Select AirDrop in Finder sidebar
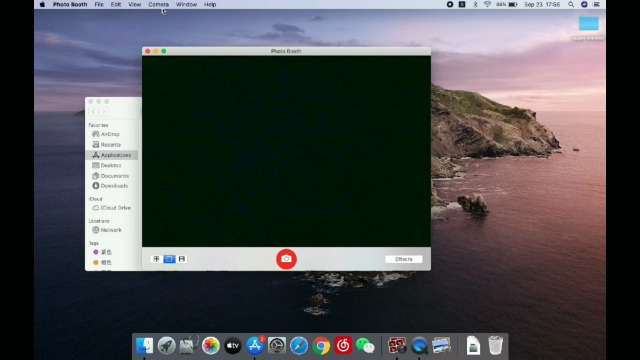Image resolution: width=640 pixels, height=360 pixels. point(111,134)
